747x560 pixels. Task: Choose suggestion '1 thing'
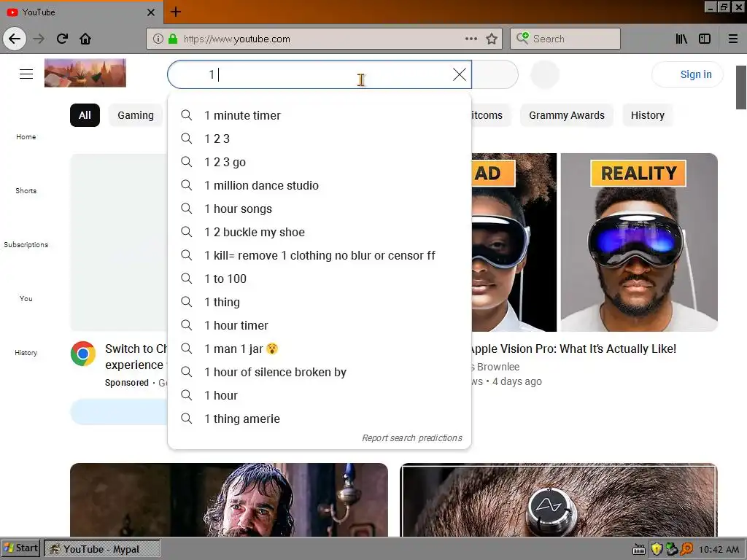(x=320, y=302)
